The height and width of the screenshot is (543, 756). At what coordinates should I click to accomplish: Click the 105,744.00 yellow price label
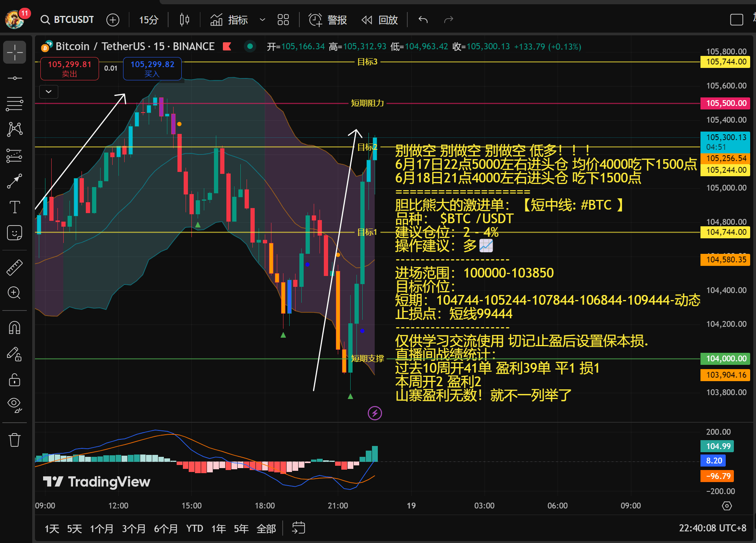pos(725,62)
